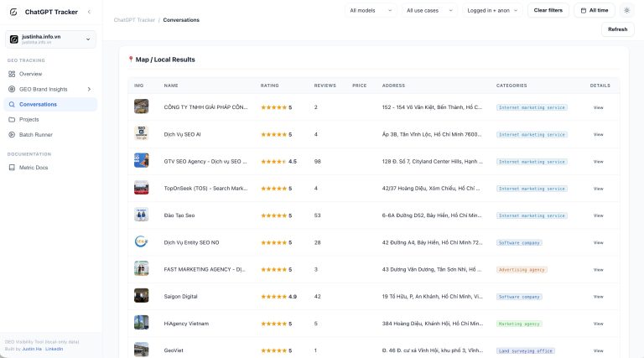View details for Dịch Vụ Entity SEO NO
This screenshot has width=644, height=358.
599,242
